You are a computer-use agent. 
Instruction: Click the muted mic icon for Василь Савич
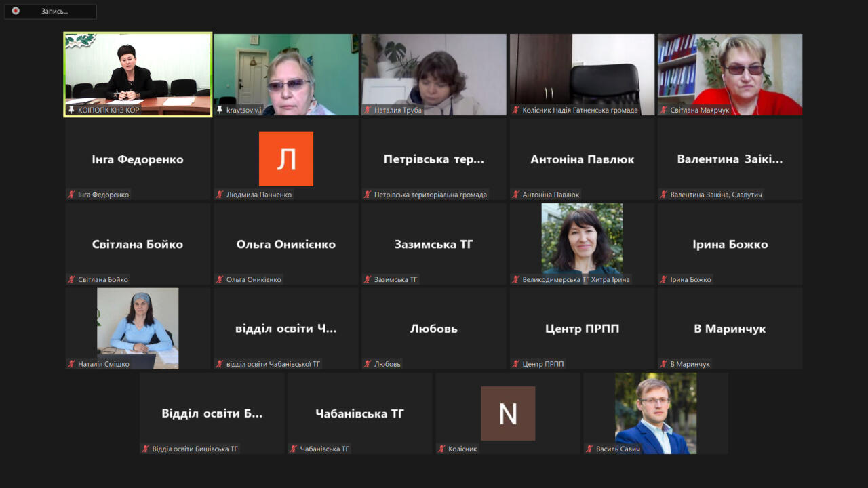tap(590, 449)
